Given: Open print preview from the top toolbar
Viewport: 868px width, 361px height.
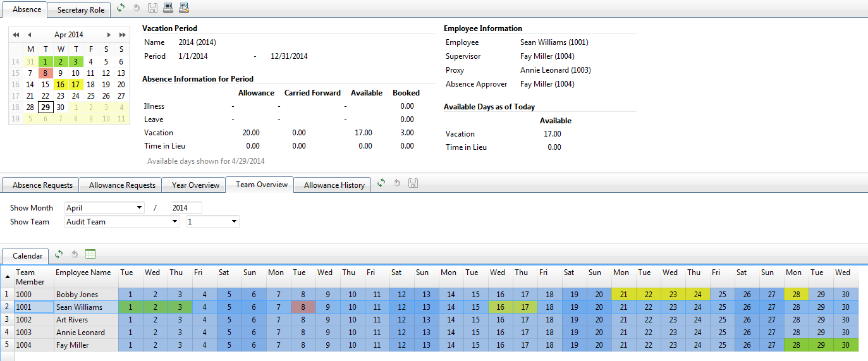Looking at the screenshot, I should click(x=184, y=8).
